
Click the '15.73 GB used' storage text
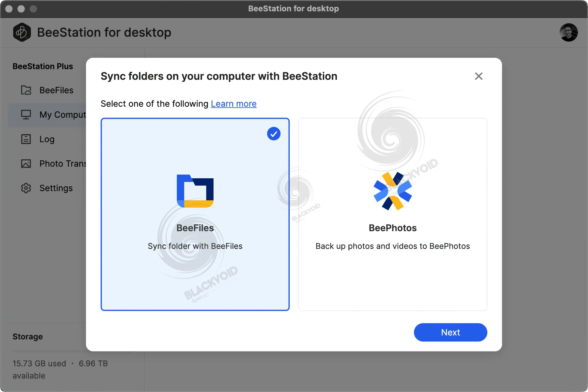[39, 363]
